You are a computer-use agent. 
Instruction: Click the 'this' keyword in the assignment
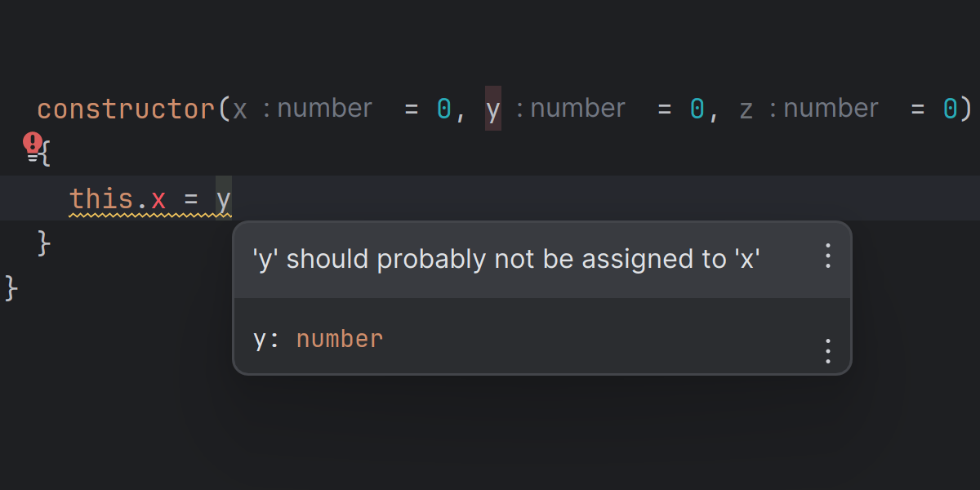(x=101, y=198)
